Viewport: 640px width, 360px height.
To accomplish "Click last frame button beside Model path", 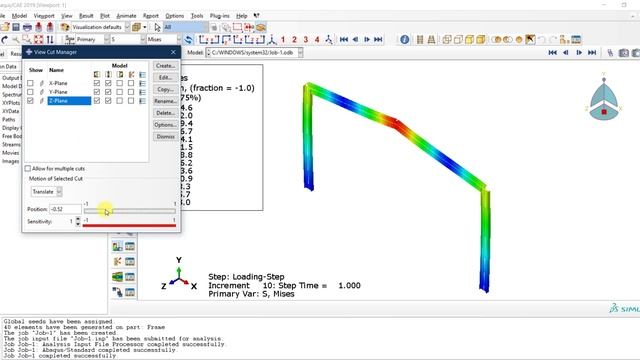I will [x=592, y=53].
